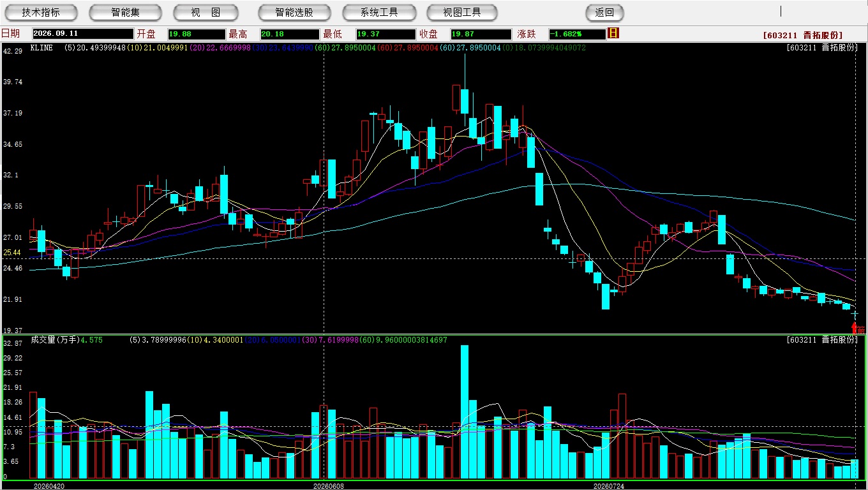
Task: Click the date axis label 20260608
Action: pos(328,486)
